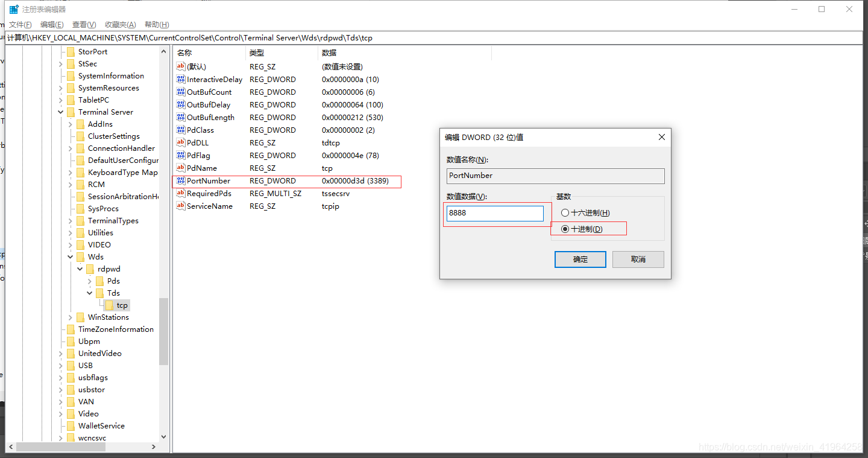Select the TerminalTypes tree item
868x458 pixels.
tap(113, 220)
